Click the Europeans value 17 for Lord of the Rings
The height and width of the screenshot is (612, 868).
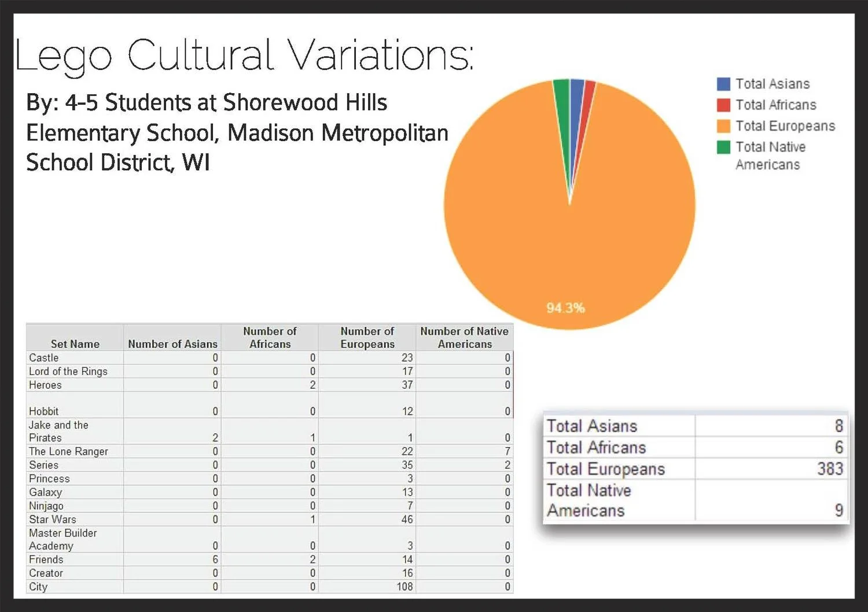pyautogui.click(x=407, y=371)
